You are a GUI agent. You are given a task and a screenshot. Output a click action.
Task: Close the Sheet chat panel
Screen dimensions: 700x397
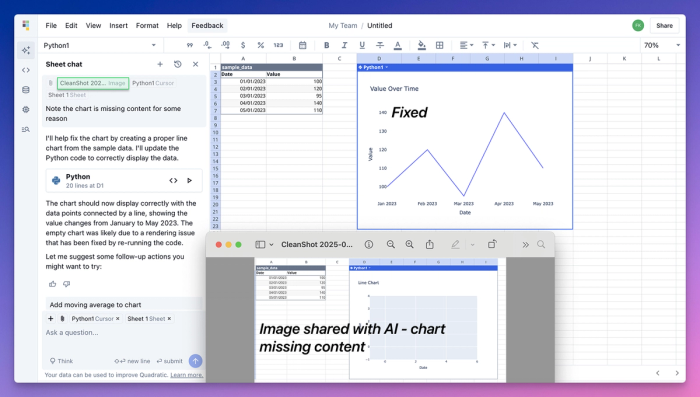196,64
